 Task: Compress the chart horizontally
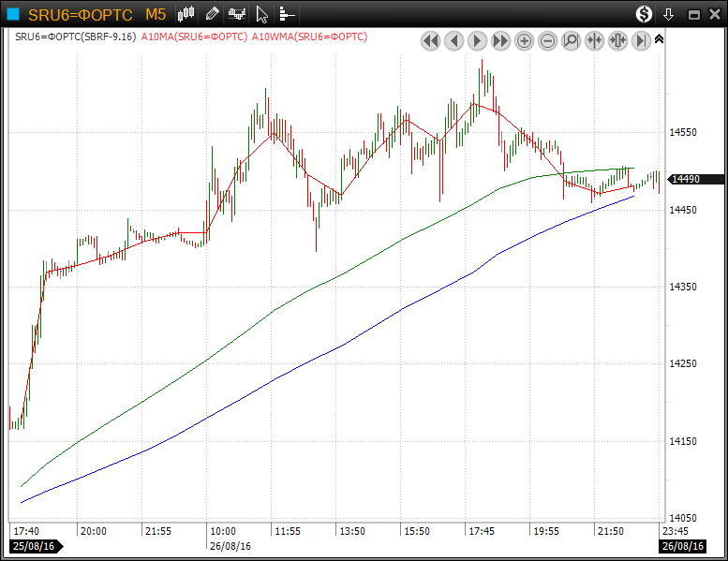tap(594, 40)
